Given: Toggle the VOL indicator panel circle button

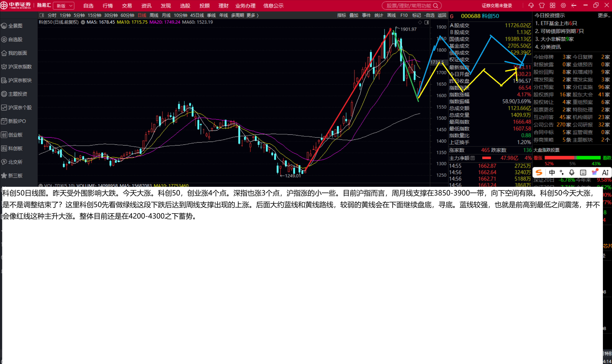Looking at the screenshot, I should [x=40, y=185].
